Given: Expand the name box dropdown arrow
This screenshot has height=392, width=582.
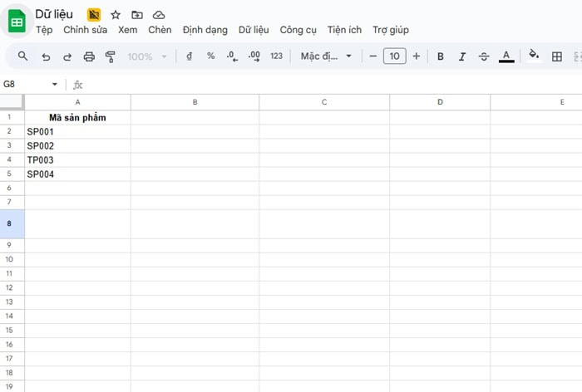Looking at the screenshot, I should point(55,85).
